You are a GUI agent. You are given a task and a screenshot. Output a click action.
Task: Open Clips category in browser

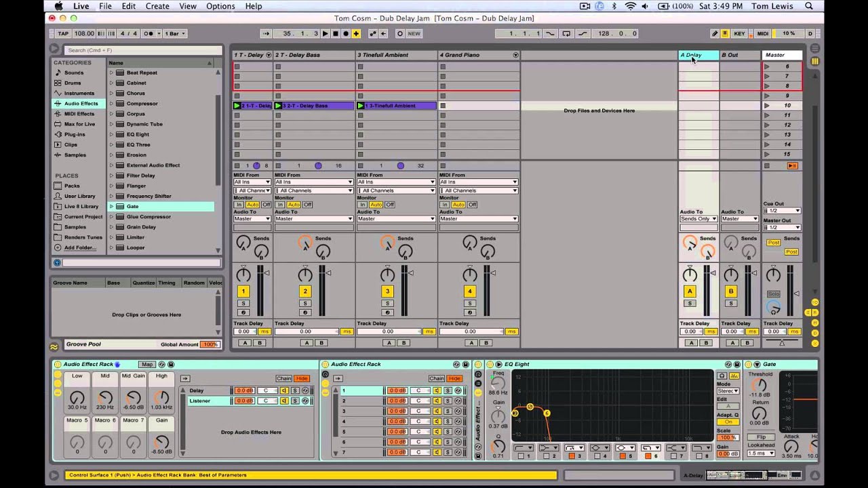tap(71, 144)
